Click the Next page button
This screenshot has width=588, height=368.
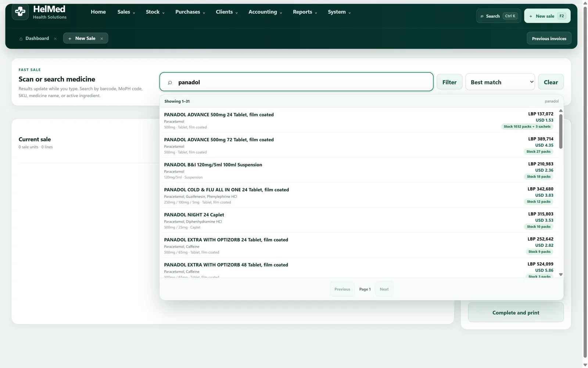pos(384,289)
